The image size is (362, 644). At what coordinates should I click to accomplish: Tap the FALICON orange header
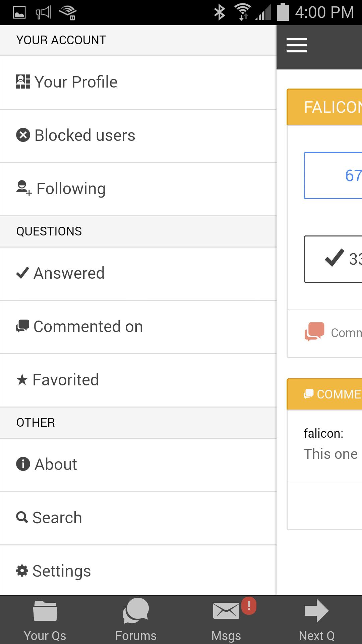[324, 107]
